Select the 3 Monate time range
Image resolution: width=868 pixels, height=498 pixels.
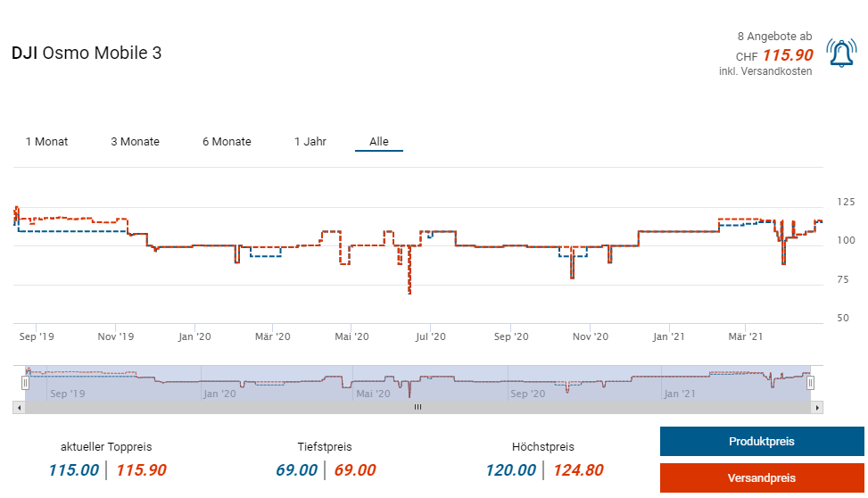(x=135, y=142)
